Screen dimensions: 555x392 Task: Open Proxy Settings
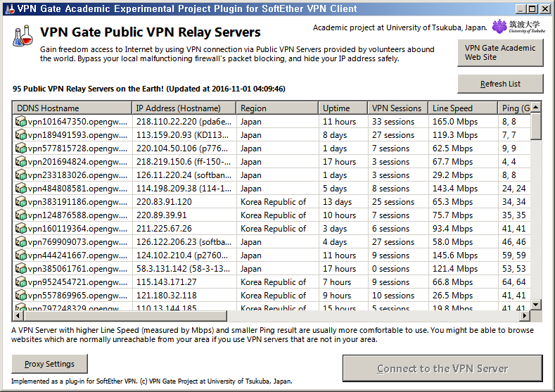[x=49, y=364]
